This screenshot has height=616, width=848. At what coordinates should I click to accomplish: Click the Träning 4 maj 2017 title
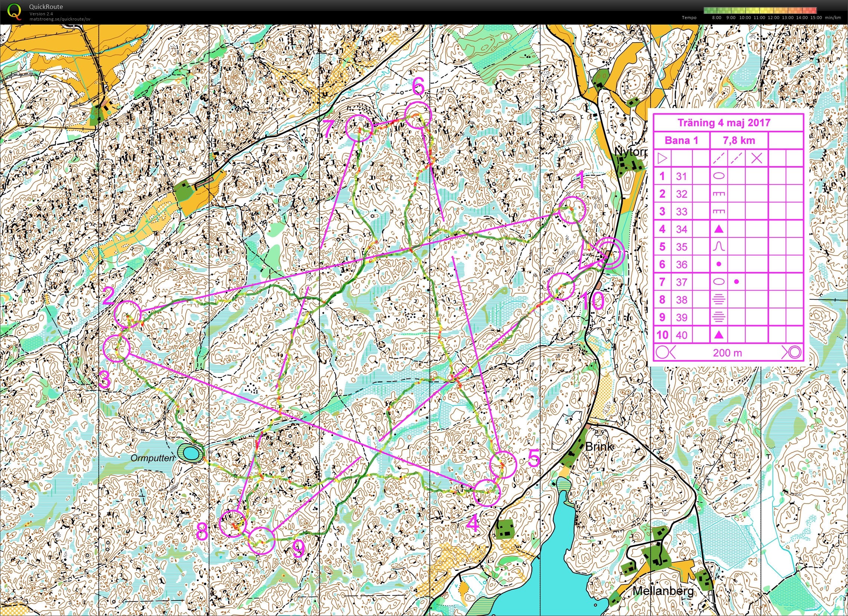724,123
